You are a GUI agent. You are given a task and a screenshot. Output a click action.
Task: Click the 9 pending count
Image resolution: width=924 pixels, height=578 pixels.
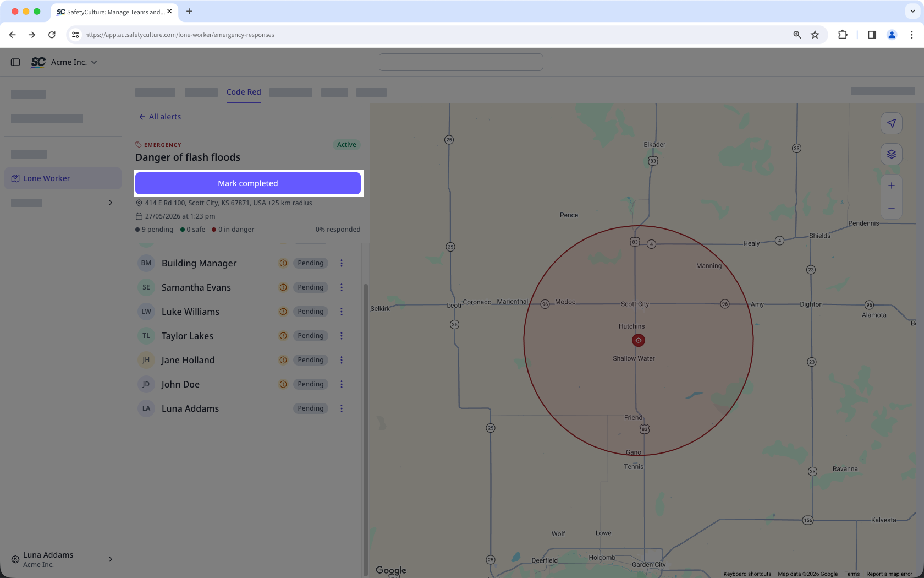[x=155, y=230]
